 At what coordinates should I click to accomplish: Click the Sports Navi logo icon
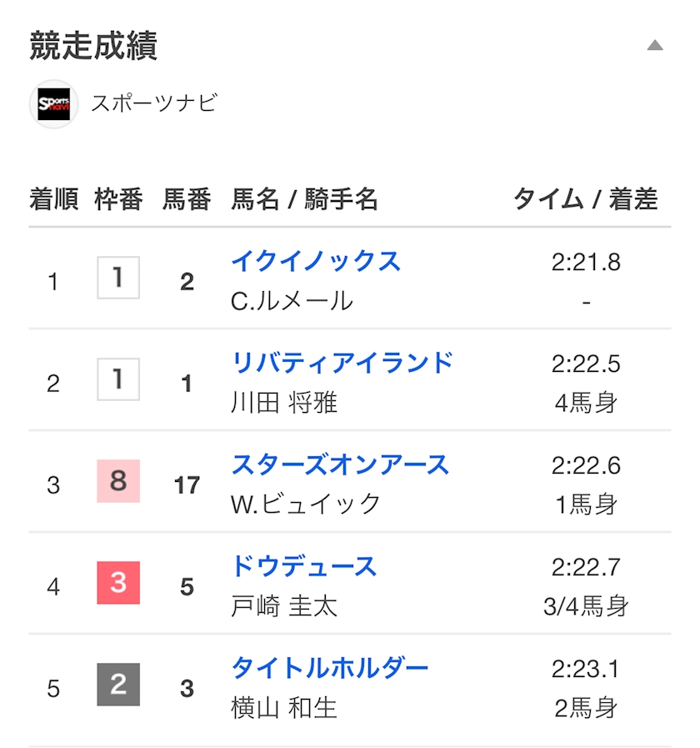54,104
